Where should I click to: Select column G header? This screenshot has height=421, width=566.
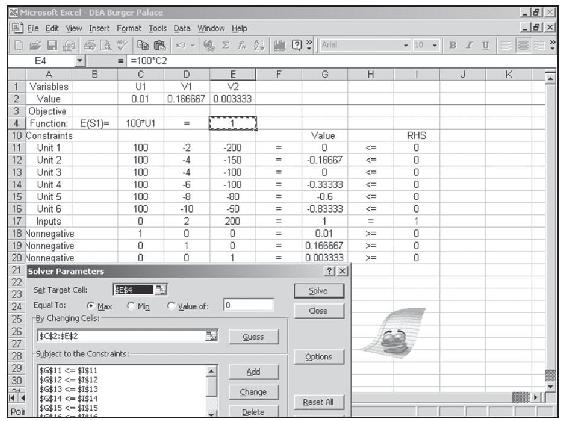tap(325, 74)
